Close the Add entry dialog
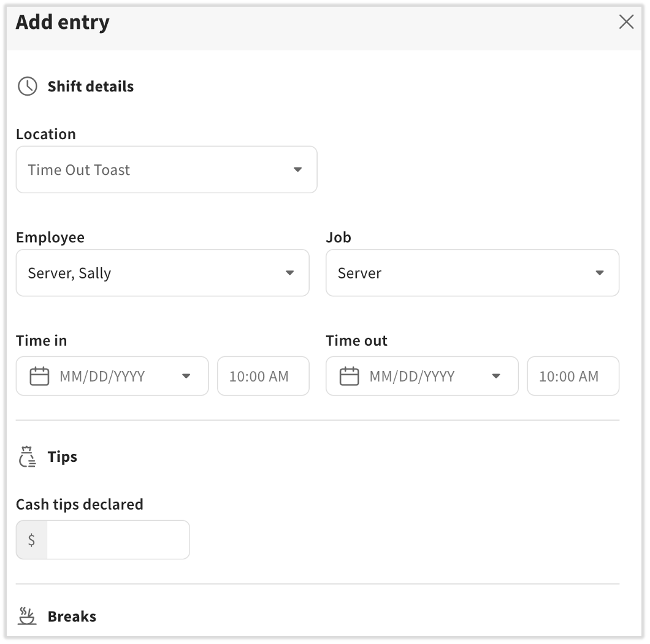Image resolution: width=650 pixels, height=644 pixels. pyautogui.click(x=626, y=21)
